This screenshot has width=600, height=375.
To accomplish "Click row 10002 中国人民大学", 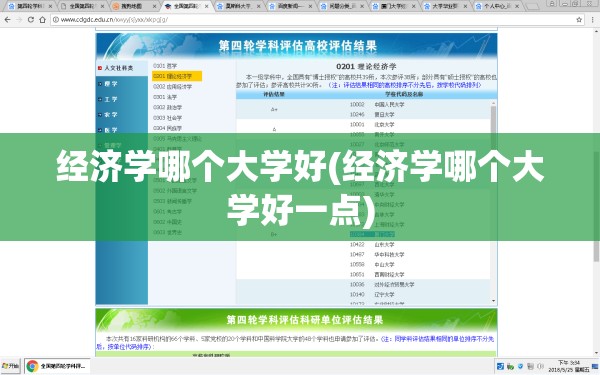I will point(377,104).
